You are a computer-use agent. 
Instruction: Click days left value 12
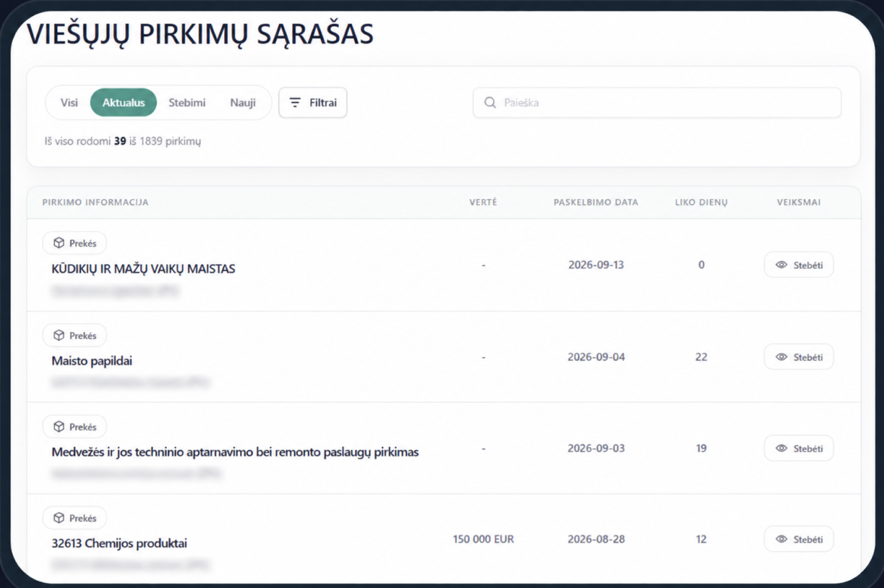tap(701, 539)
